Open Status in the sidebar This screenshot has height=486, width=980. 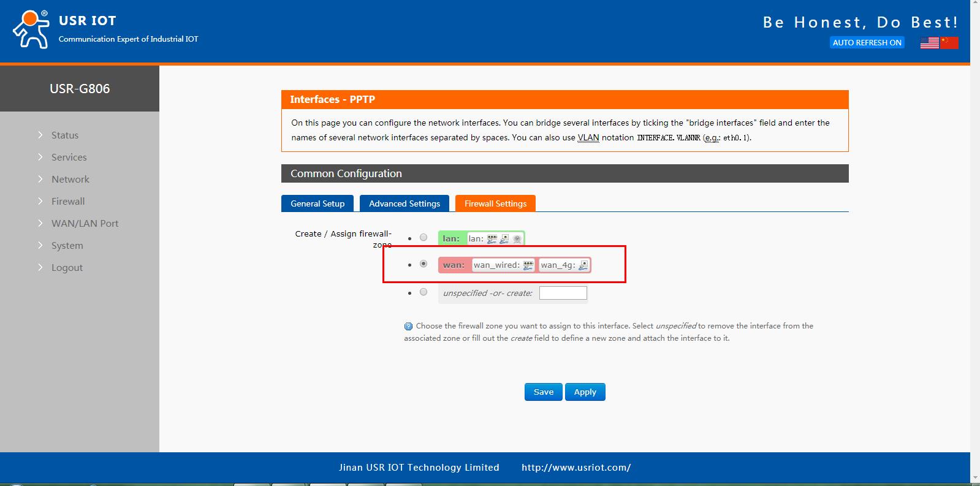65,135
